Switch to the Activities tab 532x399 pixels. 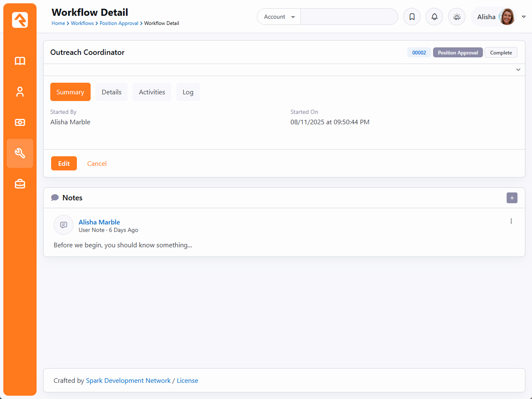point(152,92)
